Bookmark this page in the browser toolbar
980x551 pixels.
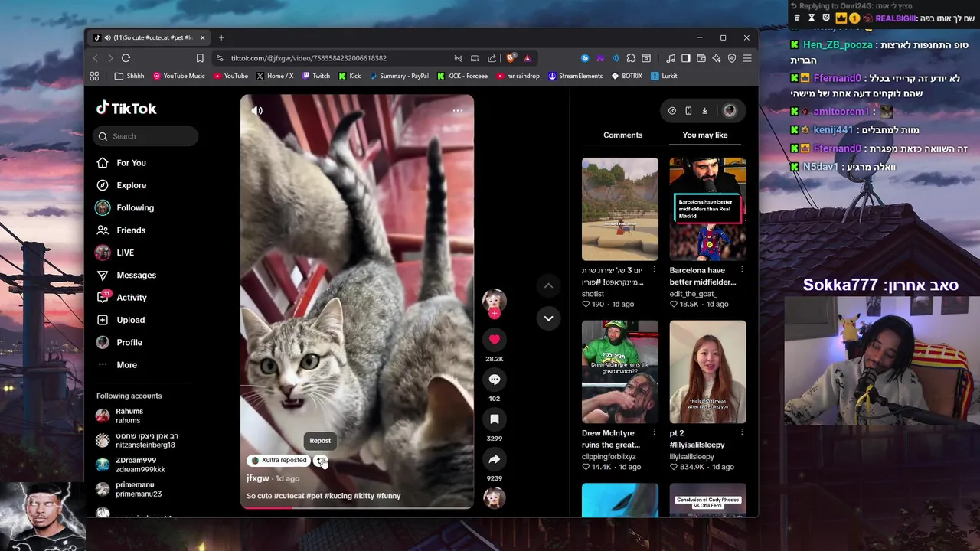[200, 58]
